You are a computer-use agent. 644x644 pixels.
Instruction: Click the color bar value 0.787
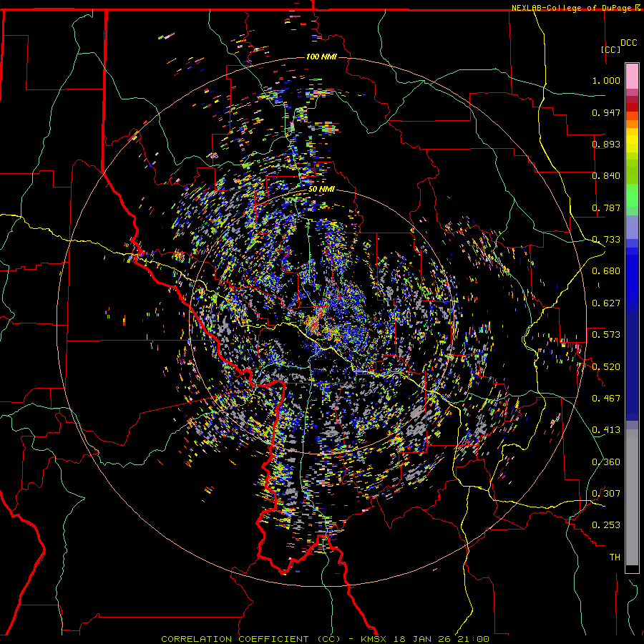click(606, 208)
